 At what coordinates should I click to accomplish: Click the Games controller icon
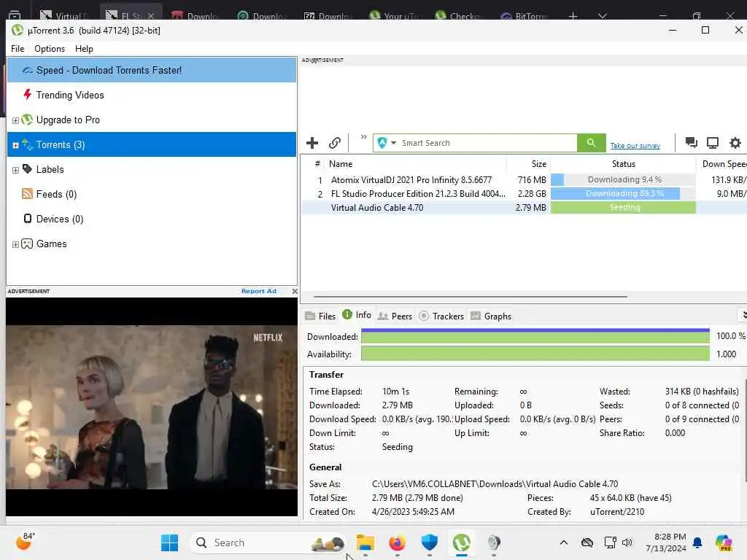point(27,244)
